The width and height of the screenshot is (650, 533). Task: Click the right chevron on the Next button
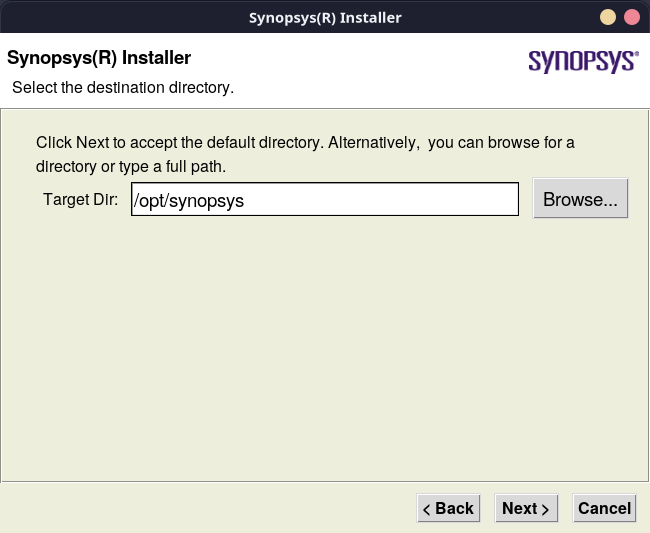546,509
